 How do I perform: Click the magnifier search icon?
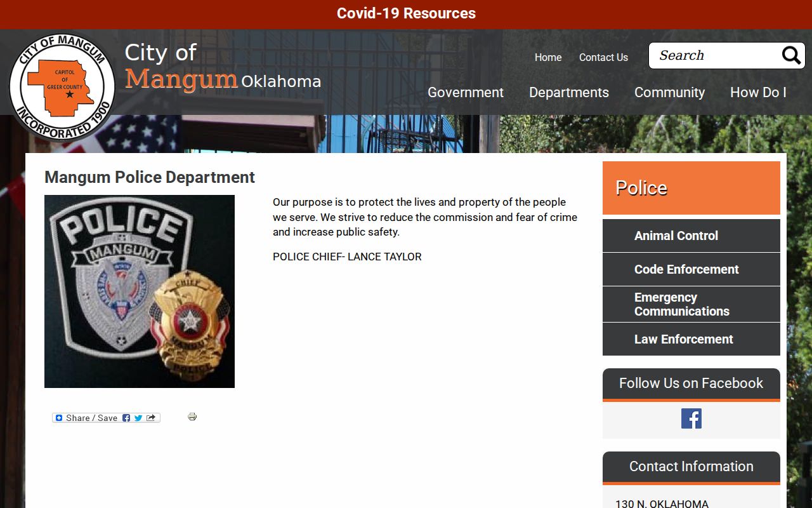[x=791, y=56]
